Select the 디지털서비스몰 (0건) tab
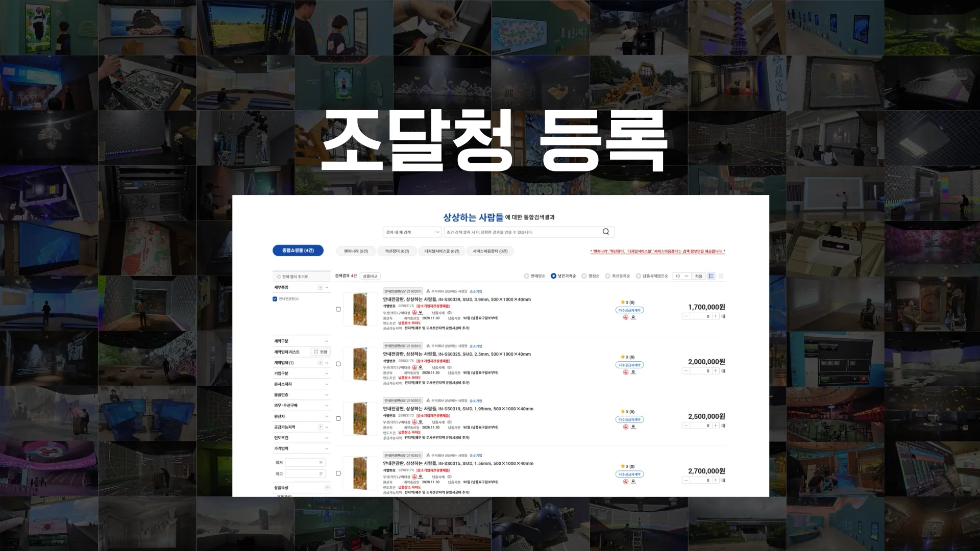 click(442, 251)
